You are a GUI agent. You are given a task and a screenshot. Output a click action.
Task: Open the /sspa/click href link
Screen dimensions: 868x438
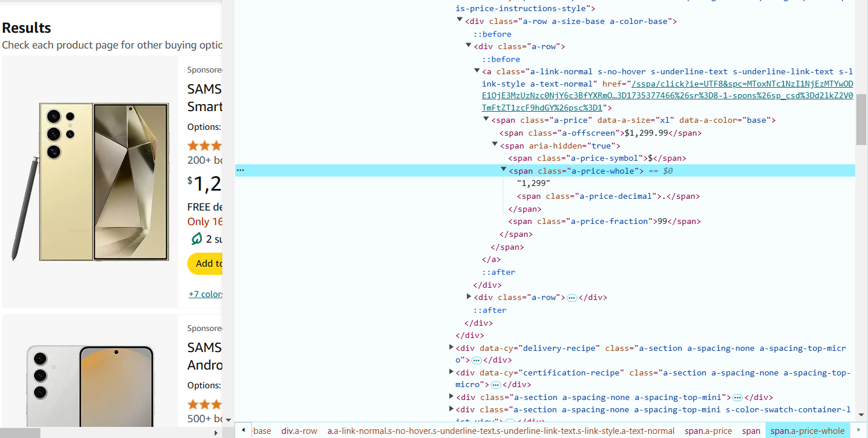coord(667,96)
